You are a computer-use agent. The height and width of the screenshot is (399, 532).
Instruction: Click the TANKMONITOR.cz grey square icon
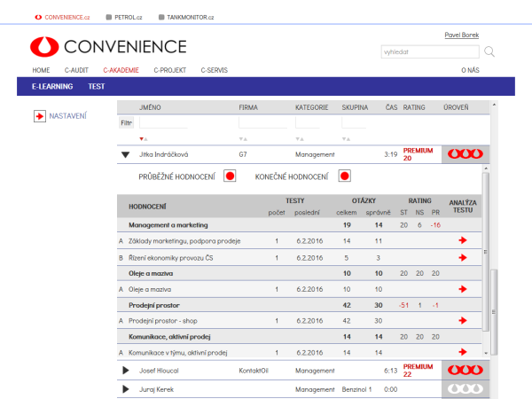coord(161,18)
